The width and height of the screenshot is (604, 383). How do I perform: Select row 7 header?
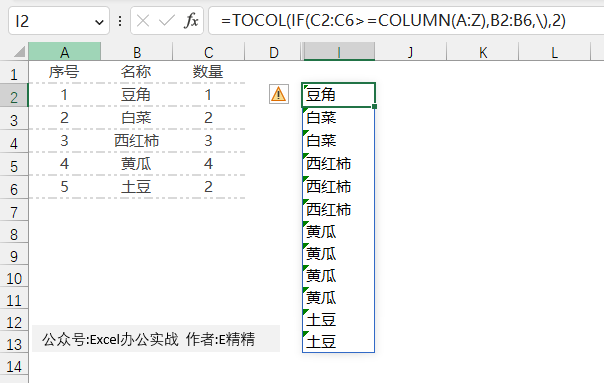14,212
